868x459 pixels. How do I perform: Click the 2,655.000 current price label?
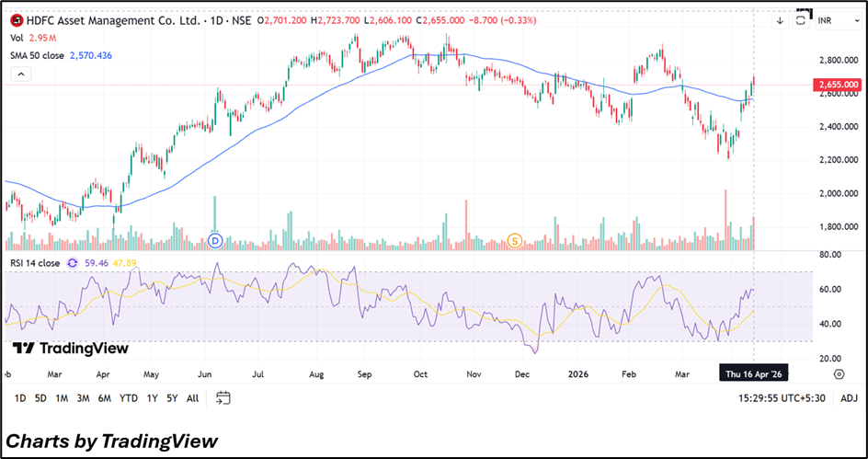(837, 85)
